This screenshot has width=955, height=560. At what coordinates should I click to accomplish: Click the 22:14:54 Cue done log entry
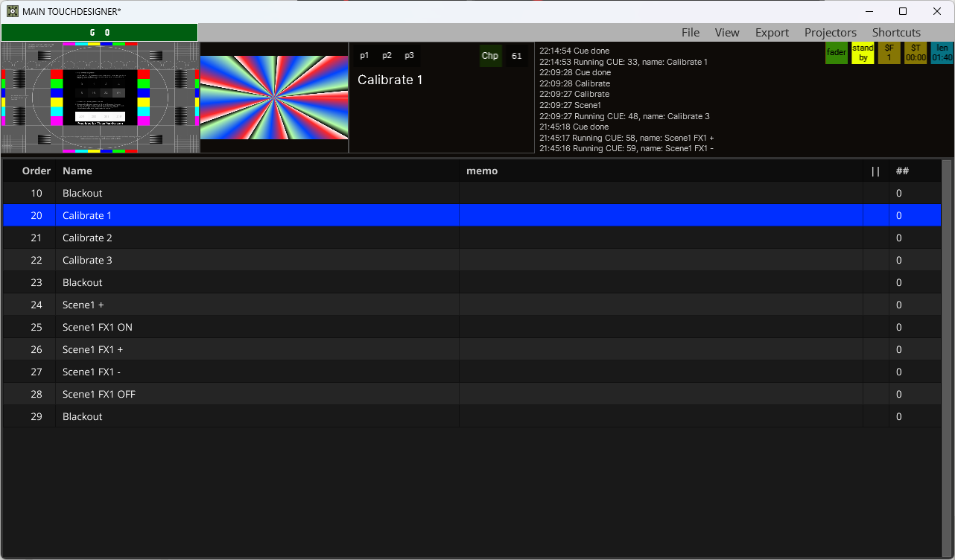point(575,51)
